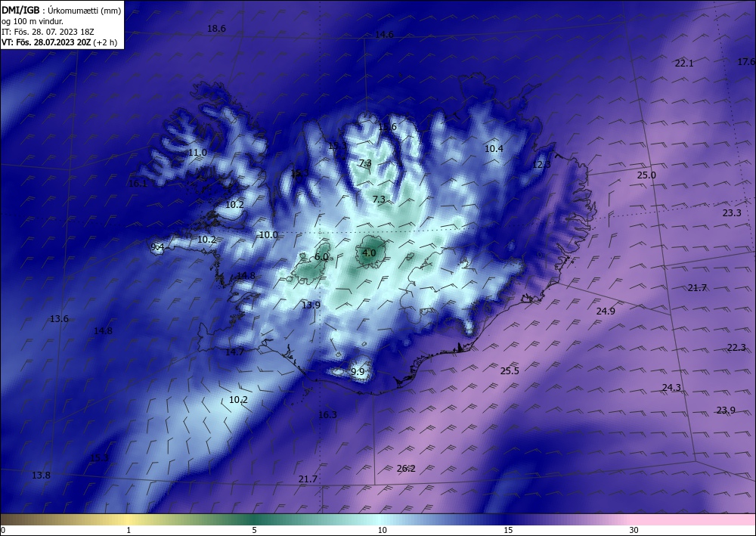Click the 13.9 value label
Image resolution: width=756 pixels, height=536 pixels.
311,305
